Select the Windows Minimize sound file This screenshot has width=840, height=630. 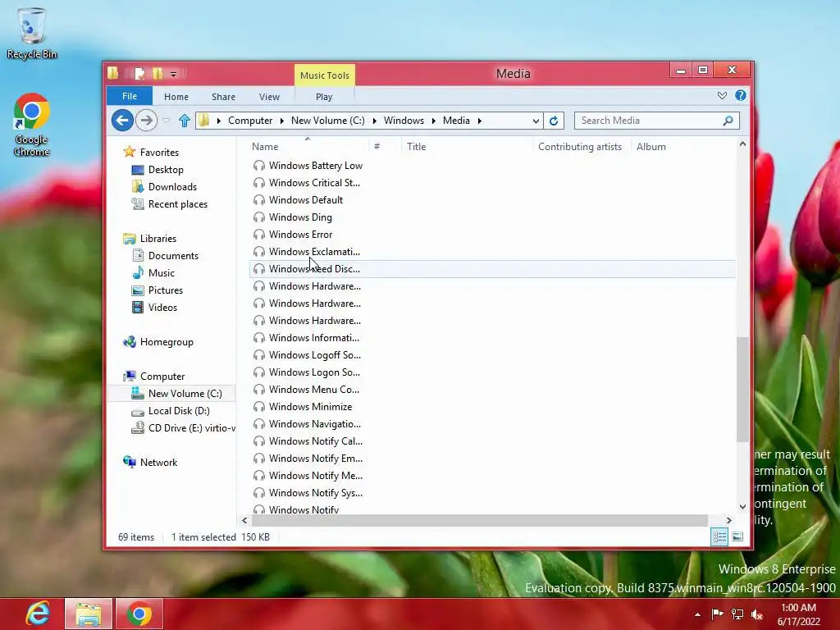(x=310, y=407)
